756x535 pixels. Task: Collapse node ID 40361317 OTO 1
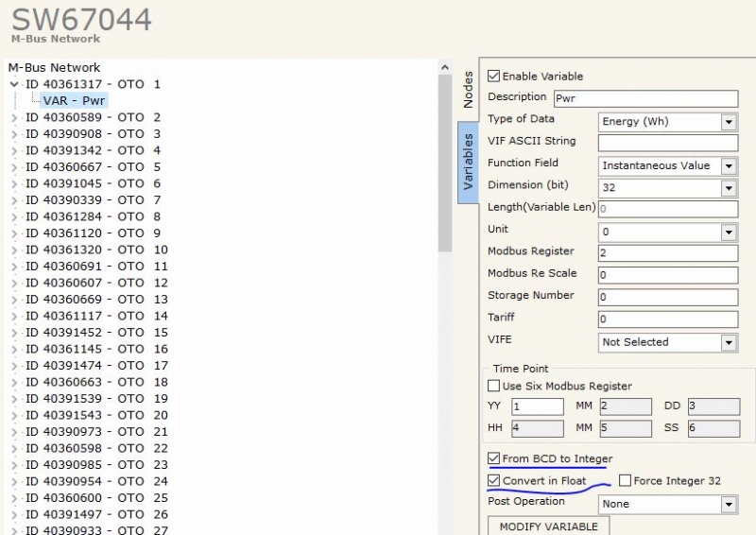[x=14, y=84]
